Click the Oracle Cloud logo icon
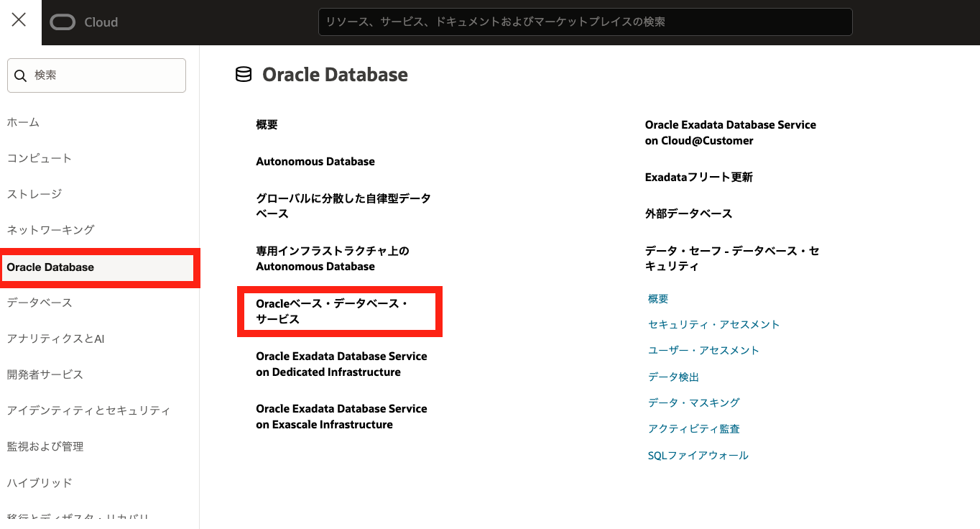980x529 pixels. point(63,22)
